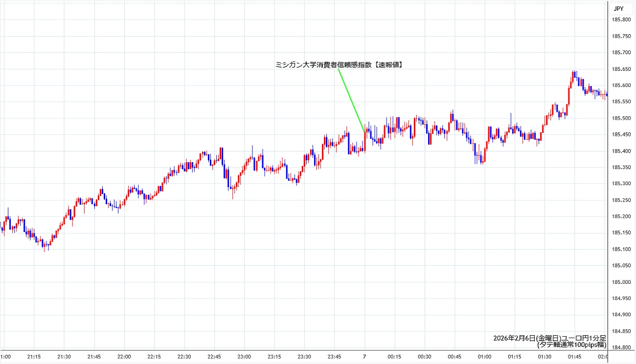The width and height of the screenshot is (636, 364).
Task: Select the 22:00 time axis label
Action: coord(124,357)
